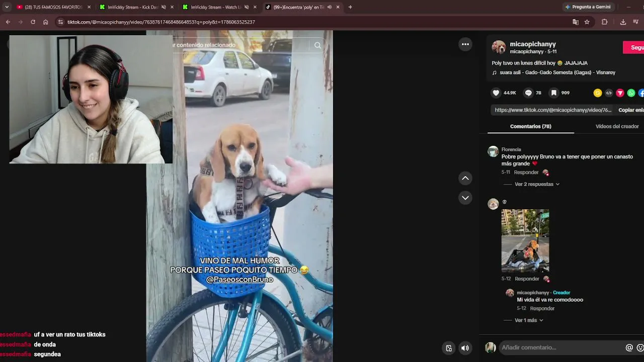Close the ImVickky Watch Live tab
The image size is (644, 362).
click(x=255, y=7)
